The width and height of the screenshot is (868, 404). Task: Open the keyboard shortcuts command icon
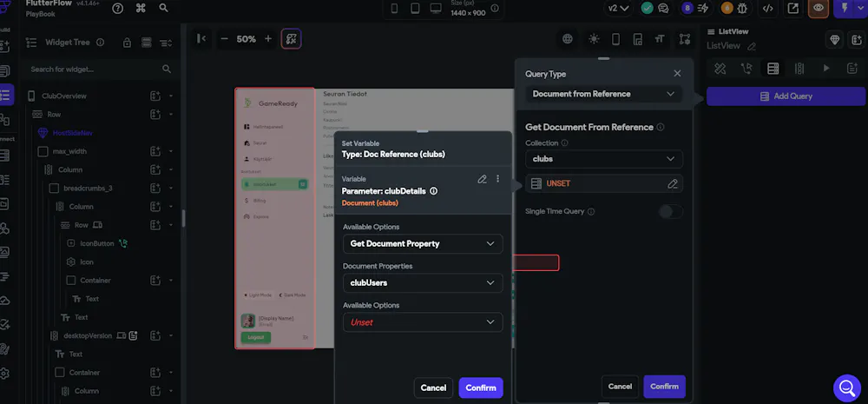[x=141, y=8]
